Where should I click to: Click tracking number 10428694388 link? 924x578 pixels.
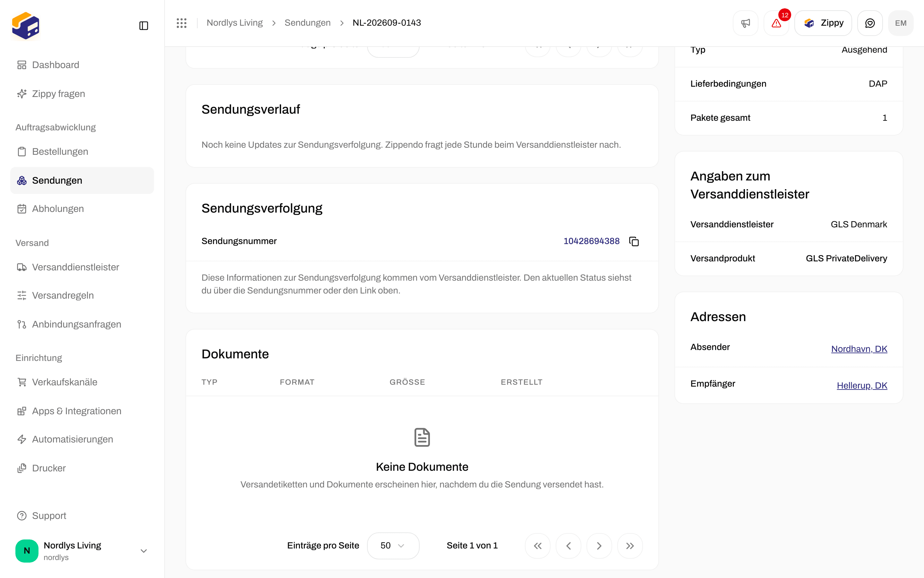click(x=591, y=241)
